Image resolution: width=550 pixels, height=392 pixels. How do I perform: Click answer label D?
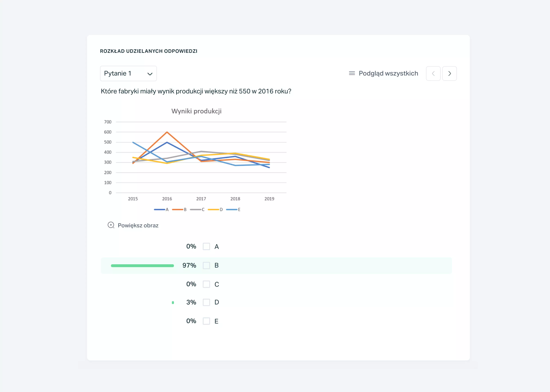pyautogui.click(x=217, y=302)
